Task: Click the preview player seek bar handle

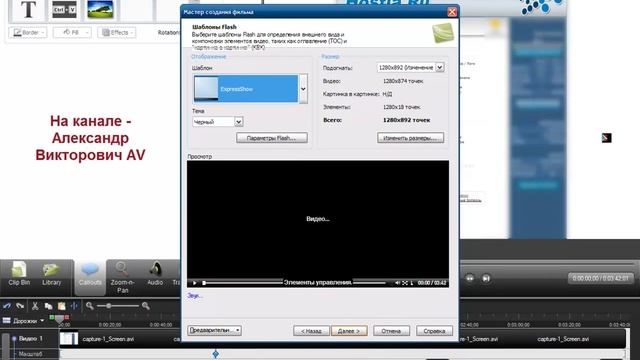Action: pos(204,283)
